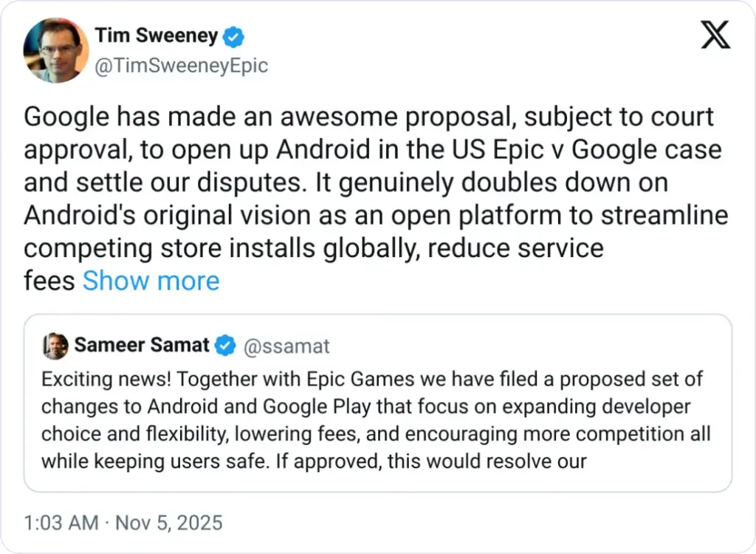Open Tim Sweeney's profile picture
Image resolution: width=756 pixels, height=554 pixels.
tap(57, 51)
